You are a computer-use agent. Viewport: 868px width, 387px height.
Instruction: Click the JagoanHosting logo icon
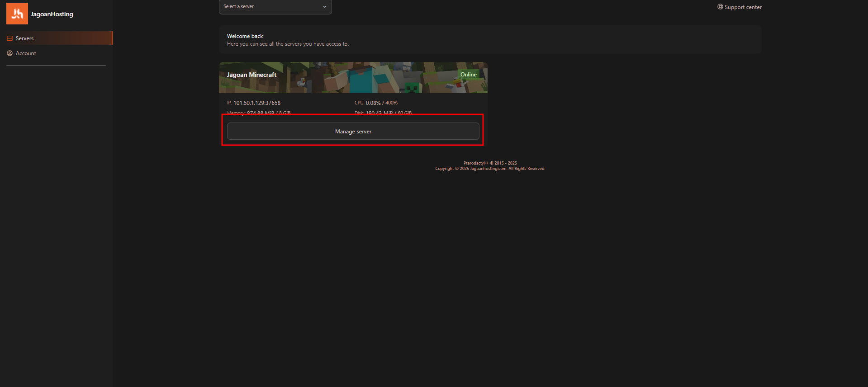(17, 14)
